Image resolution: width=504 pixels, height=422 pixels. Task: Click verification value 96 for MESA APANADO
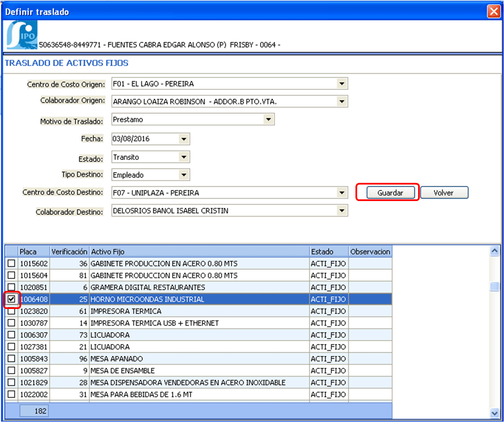coord(83,359)
